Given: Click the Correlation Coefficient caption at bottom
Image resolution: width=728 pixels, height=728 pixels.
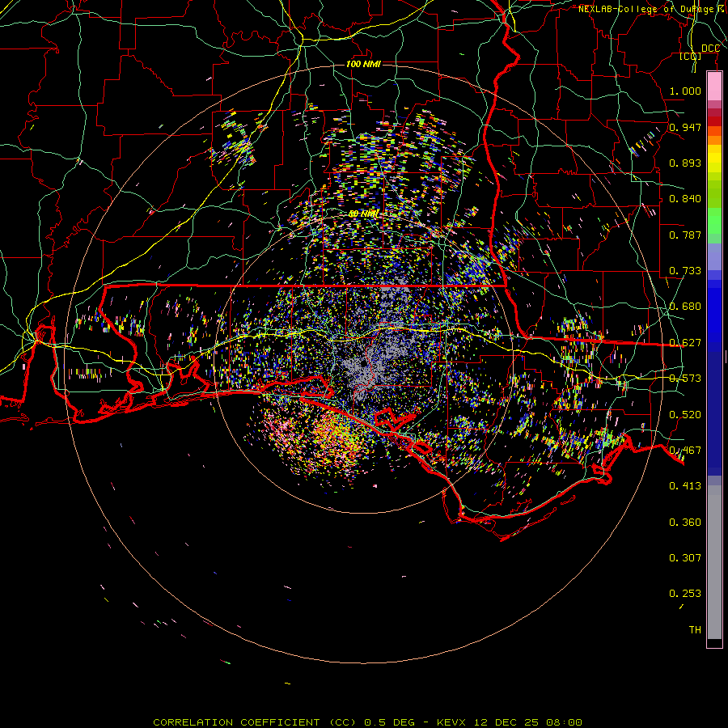Looking at the screenshot, I should pos(368,722).
